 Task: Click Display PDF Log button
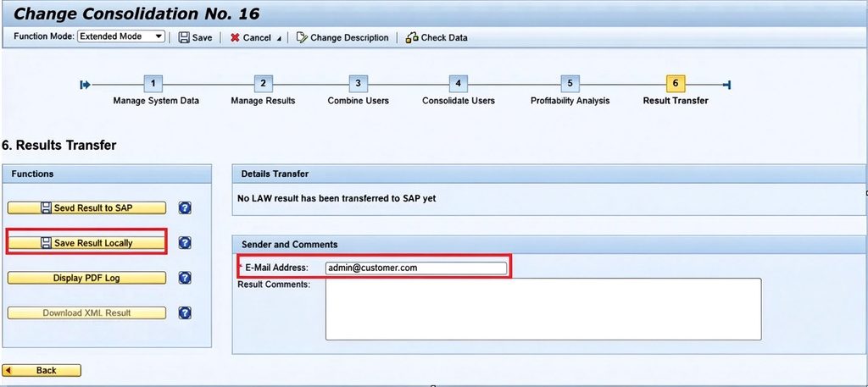(86, 278)
